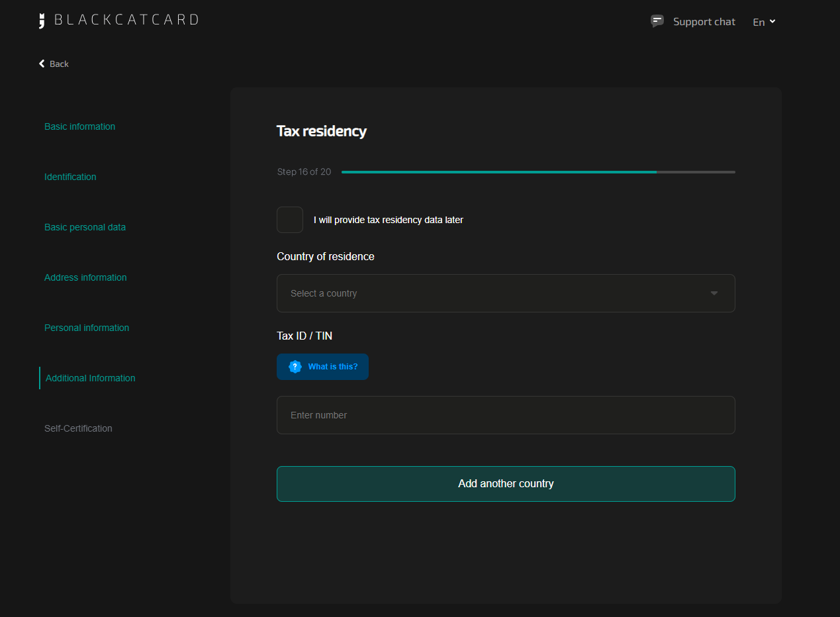
Task: Click the Tax residency heading
Action: [322, 131]
